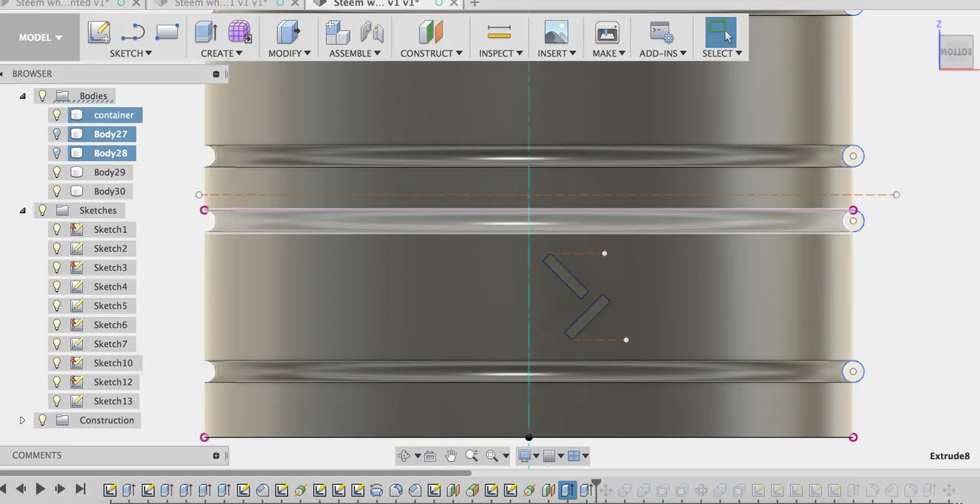Viewport: 980px width, 504px height.
Task: Select the Joint tool icon
Action: coord(371,32)
